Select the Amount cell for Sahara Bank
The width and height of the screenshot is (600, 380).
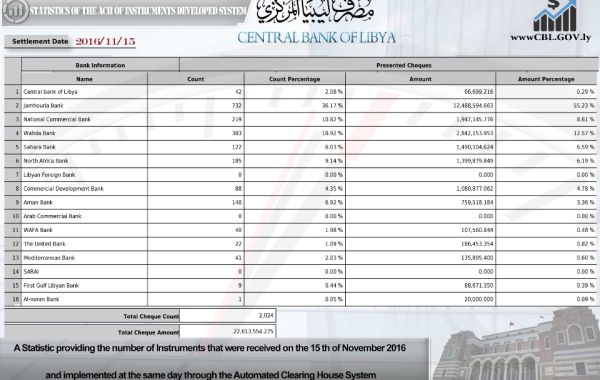click(420, 147)
